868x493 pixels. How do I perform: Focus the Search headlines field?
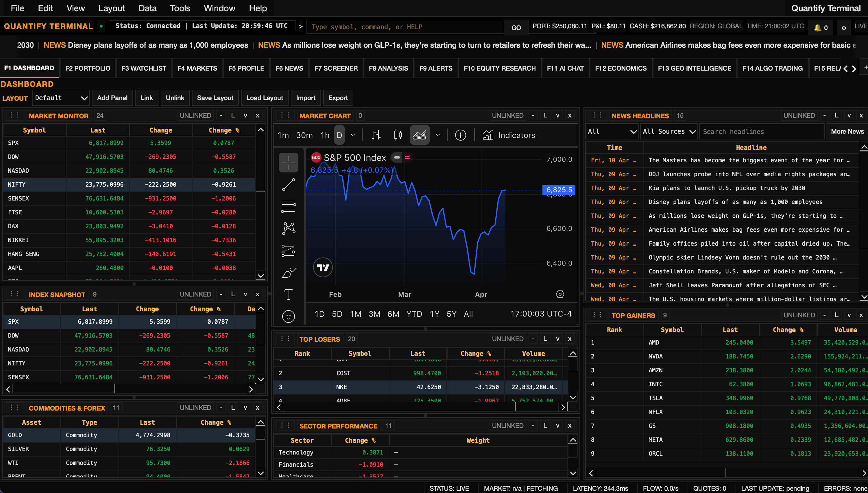click(761, 131)
